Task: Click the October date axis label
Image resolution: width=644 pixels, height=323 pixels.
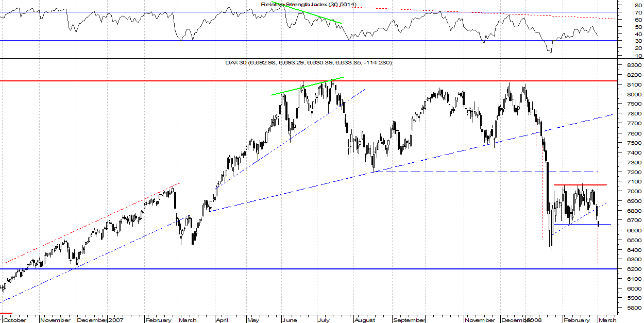Action: 15,320
